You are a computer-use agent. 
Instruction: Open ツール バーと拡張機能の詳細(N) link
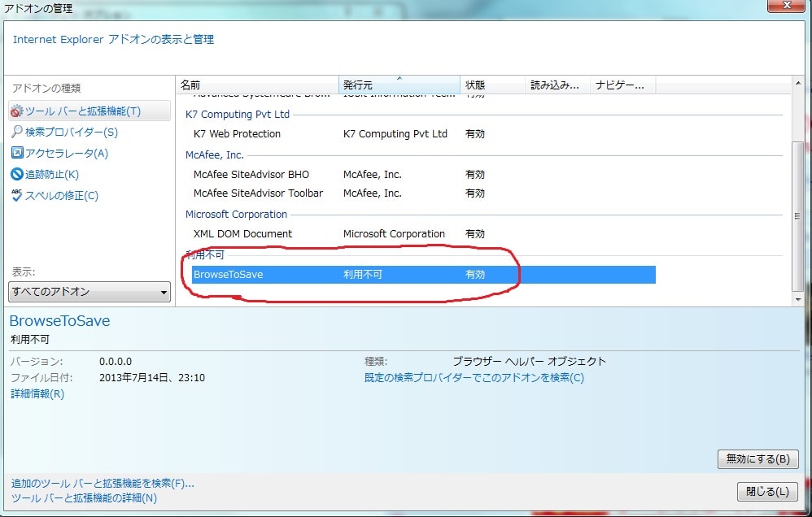click(84, 497)
